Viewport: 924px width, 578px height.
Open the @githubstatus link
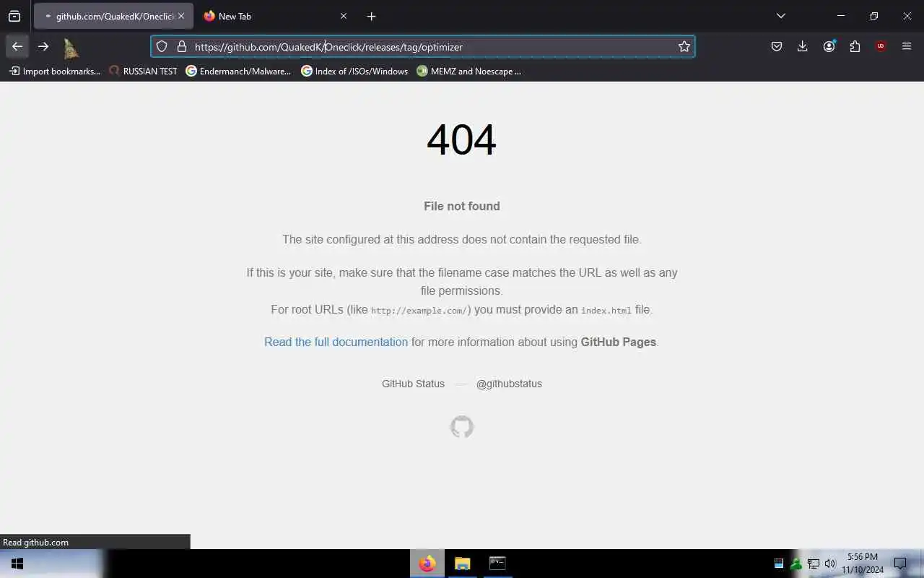(509, 384)
